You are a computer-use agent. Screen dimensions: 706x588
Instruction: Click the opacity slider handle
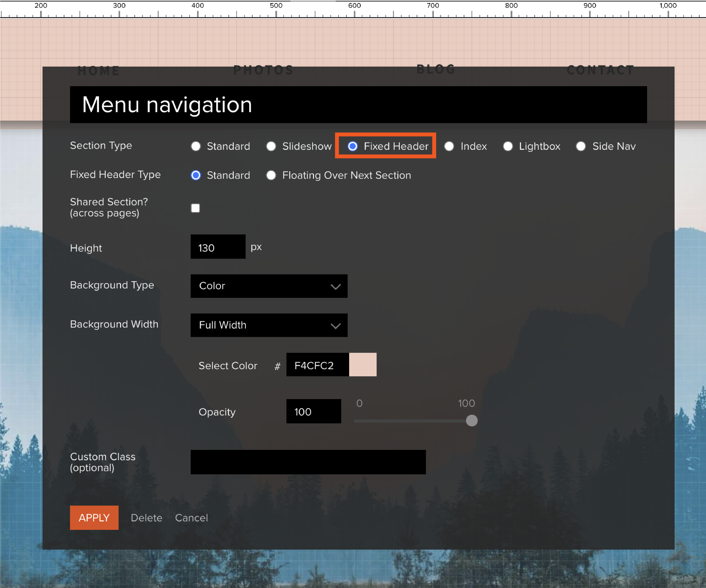(472, 421)
